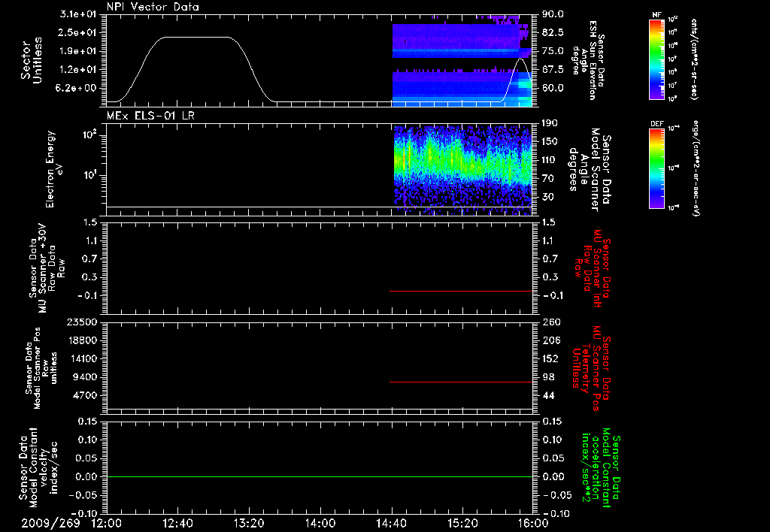770x532 pixels.
Task: Click the 75.0 elevation tick label
Action: point(553,51)
